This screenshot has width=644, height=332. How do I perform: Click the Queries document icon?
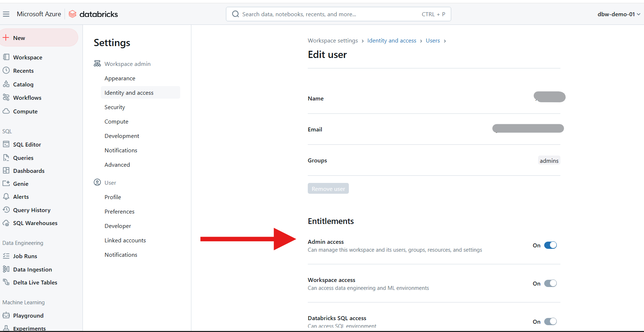[x=6, y=157]
